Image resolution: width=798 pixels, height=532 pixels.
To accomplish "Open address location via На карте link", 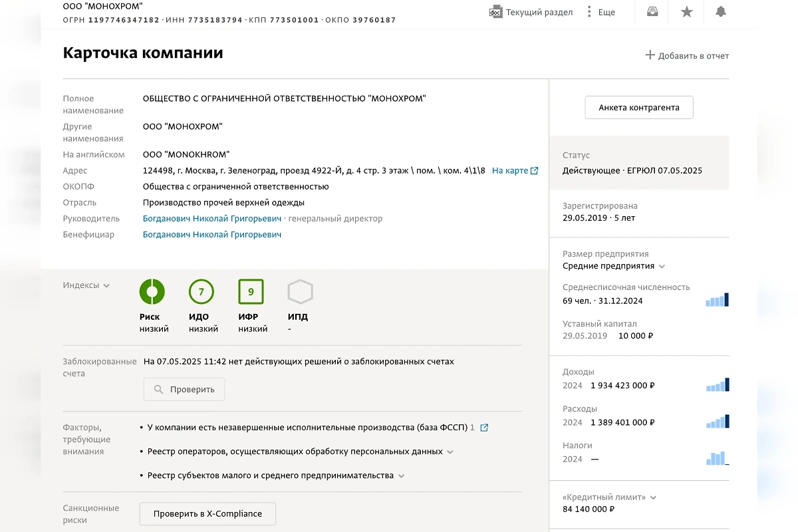I will pos(511,170).
